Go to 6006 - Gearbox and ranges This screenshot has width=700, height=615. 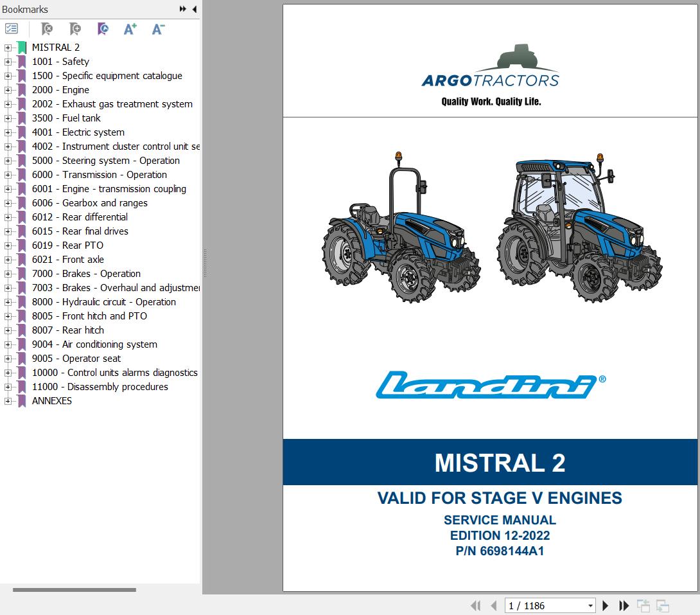90,203
